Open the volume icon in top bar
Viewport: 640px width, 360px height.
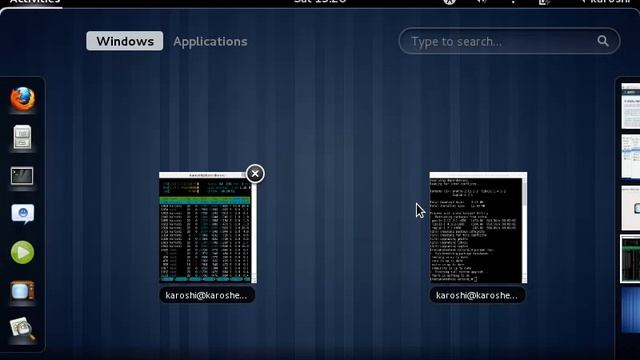click(482, 2)
